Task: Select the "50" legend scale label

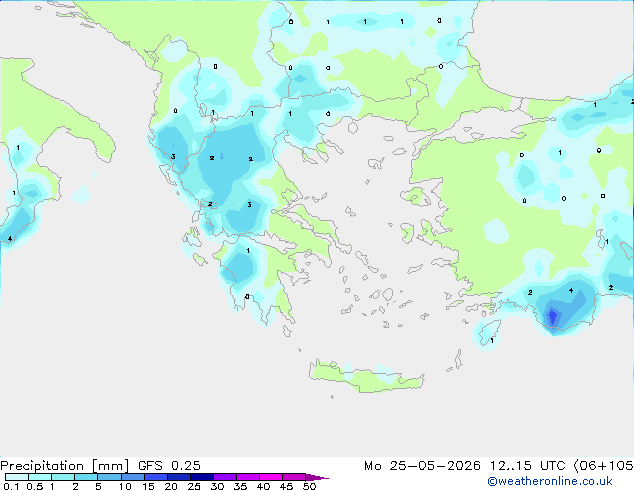Action: [310, 486]
